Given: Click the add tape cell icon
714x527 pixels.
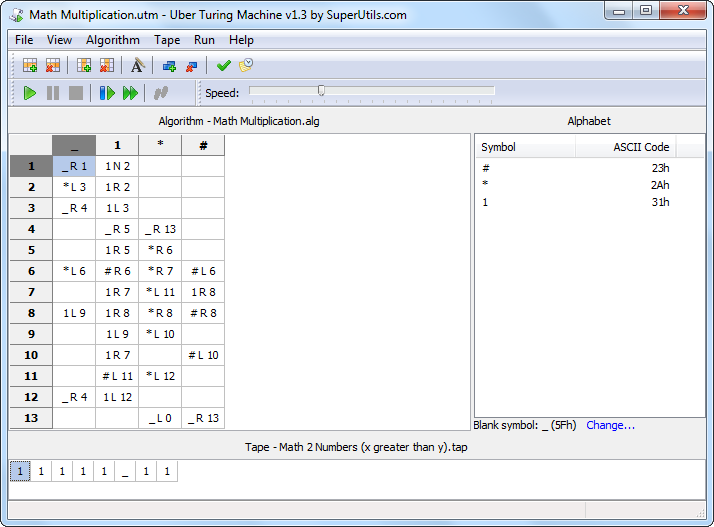Looking at the screenshot, I should pyautogui.click(x=169, y=67).
